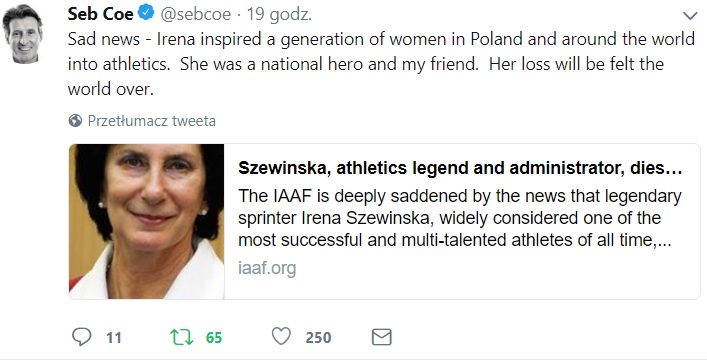Screen dimensions: 707x361
Task: Click the iaaf.org domain link
Action: click(x=267, y=268)
